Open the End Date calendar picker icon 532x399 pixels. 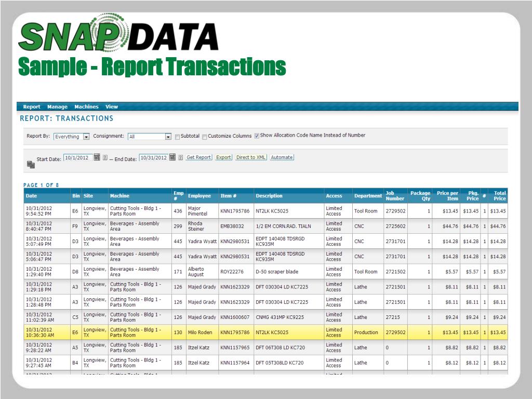tap(172, 157)
